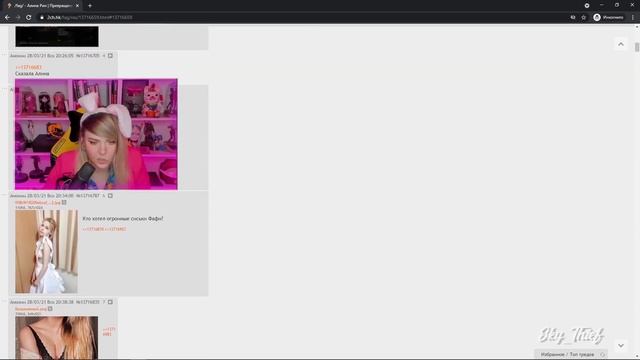Click post number in the 20:26:05 post header
This screenshot has height=360, width=640.
(88, 56)
